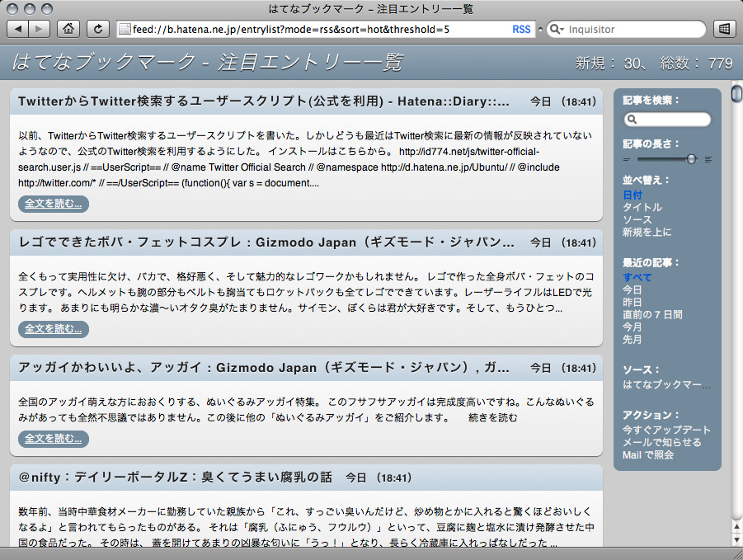The width and height of the screenshot is (743, 560).
Task: Click the はてなブックマーク - 注目エントリー一覧 feed header title
Action: (207, 62)
